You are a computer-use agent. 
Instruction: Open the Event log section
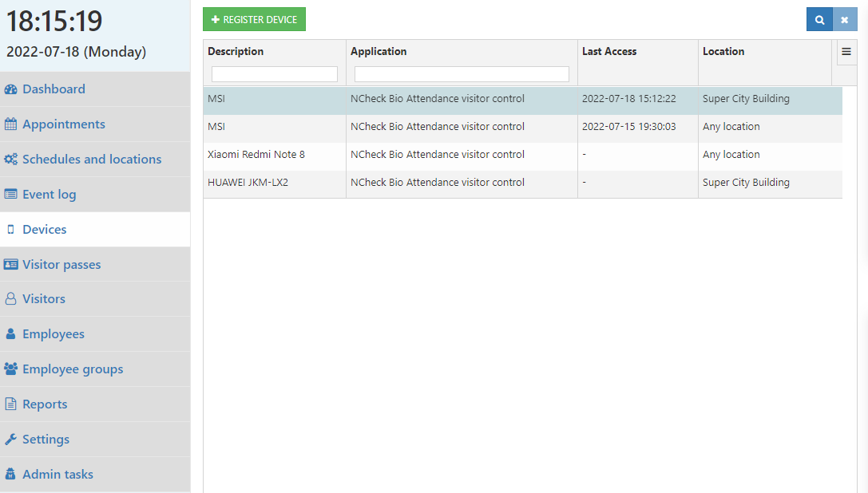click(x=95, y=194)
